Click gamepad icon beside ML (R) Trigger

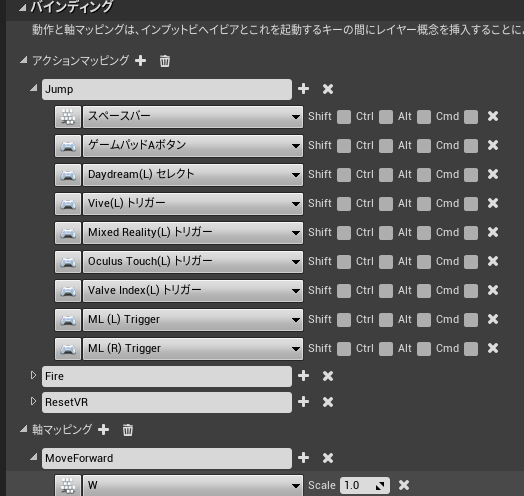(68, 349)
